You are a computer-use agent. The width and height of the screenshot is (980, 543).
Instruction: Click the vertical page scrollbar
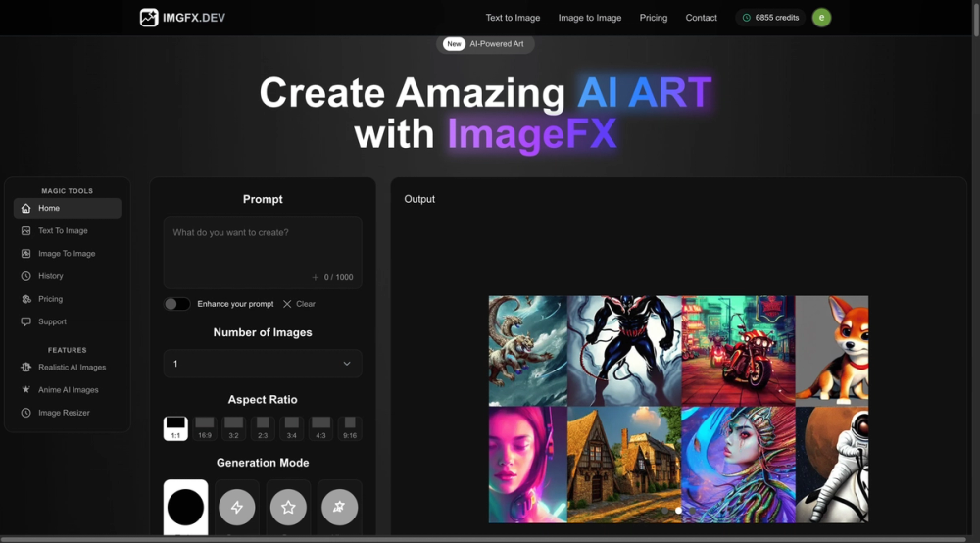tap(976, 19)
